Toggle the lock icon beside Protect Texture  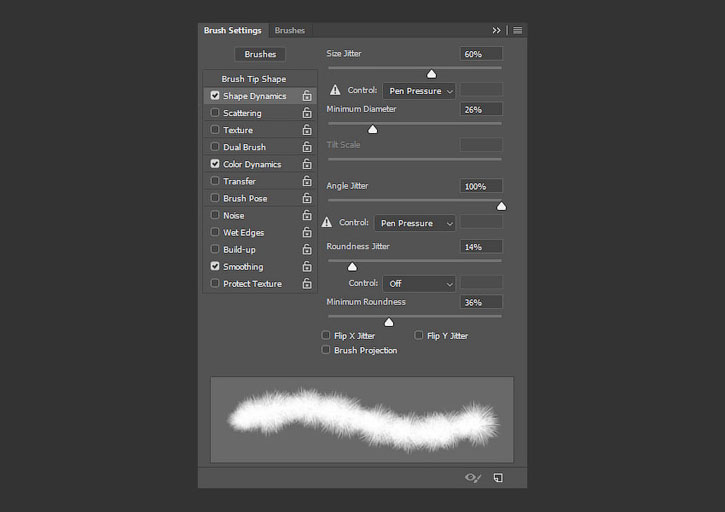(307, 284)
